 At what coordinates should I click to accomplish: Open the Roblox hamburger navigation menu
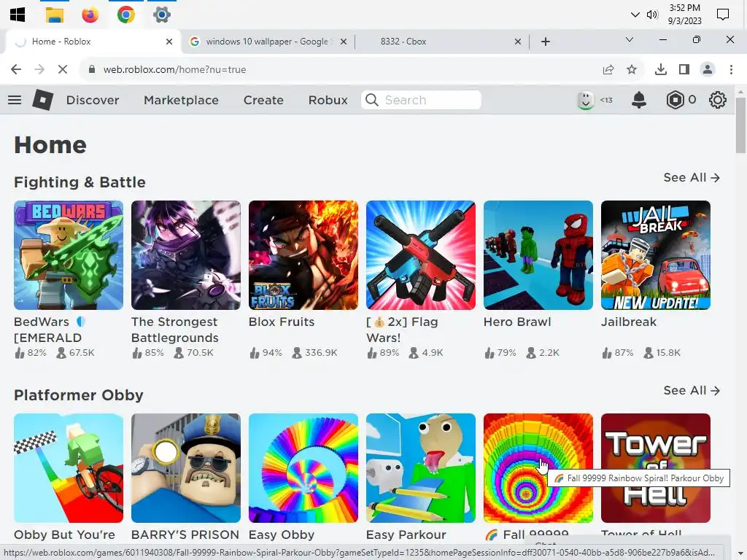[x=15, y=100]
